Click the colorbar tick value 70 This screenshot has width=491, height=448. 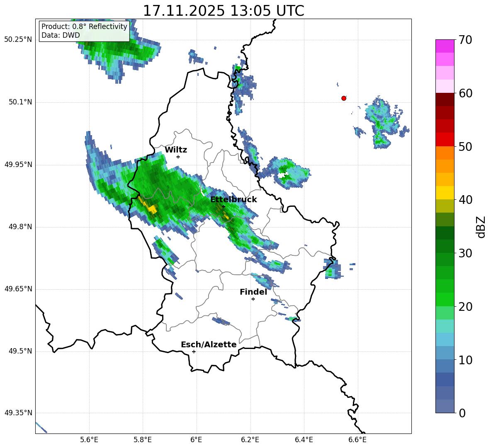point(465,40)
